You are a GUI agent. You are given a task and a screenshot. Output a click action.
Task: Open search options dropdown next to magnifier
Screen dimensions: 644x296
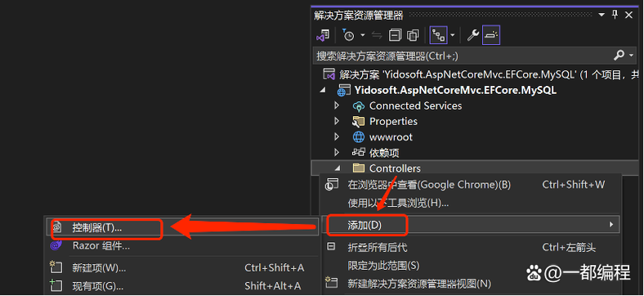tap(631, 56)
